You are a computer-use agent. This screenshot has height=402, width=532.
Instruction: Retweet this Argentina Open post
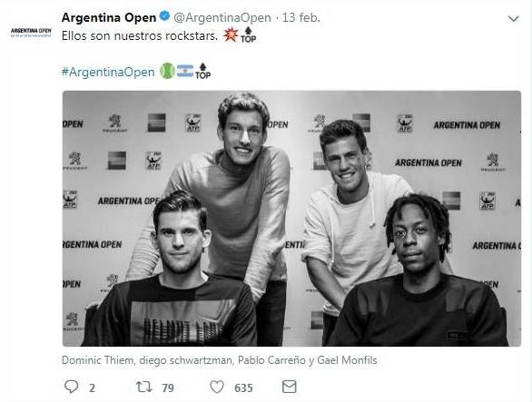(143, 387)
